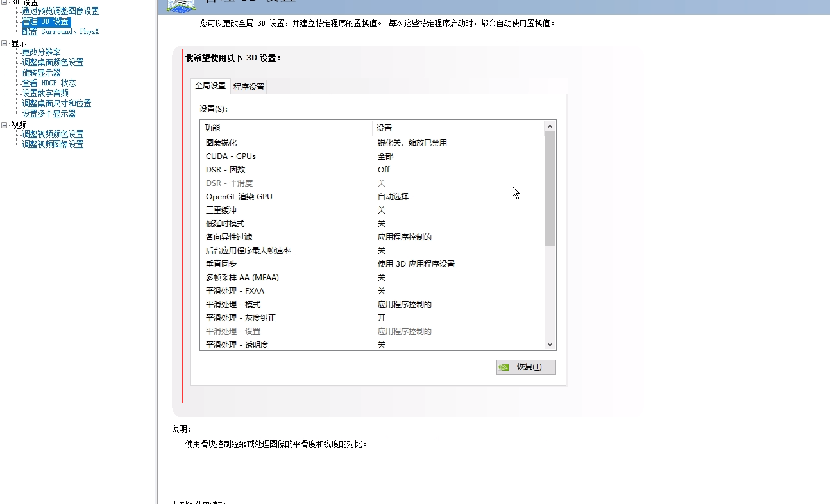The image size is (830, 504).
Task: Click the 功能 column header
Action: 286,128
